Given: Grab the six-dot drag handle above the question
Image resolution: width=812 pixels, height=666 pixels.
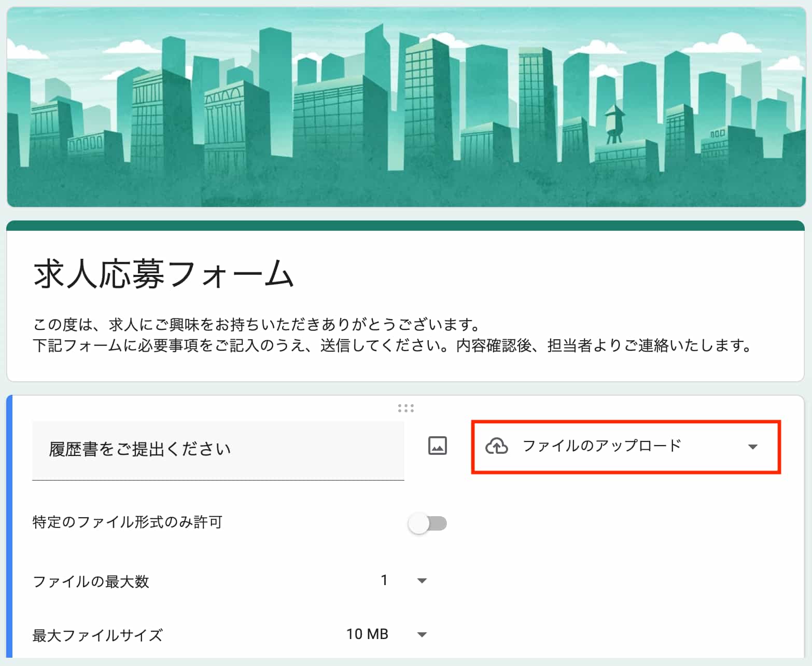Looking at the screenshot, I should (405, 408).
